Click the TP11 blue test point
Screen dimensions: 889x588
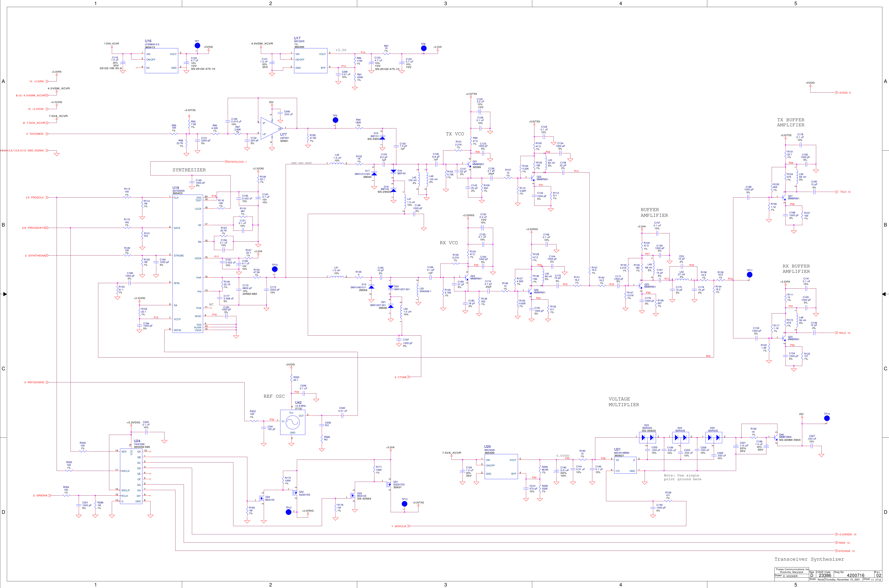[x=750, y=275]
